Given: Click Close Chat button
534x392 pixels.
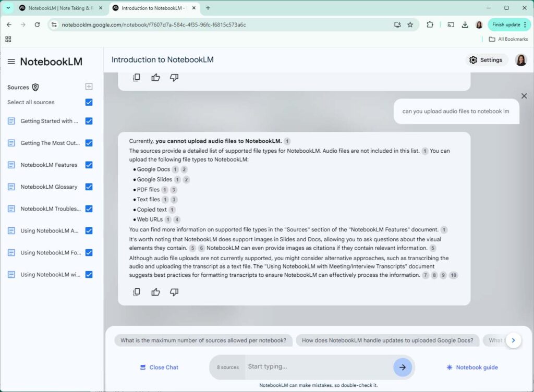Looking at the screenshot, I should (x=159, y=367).
